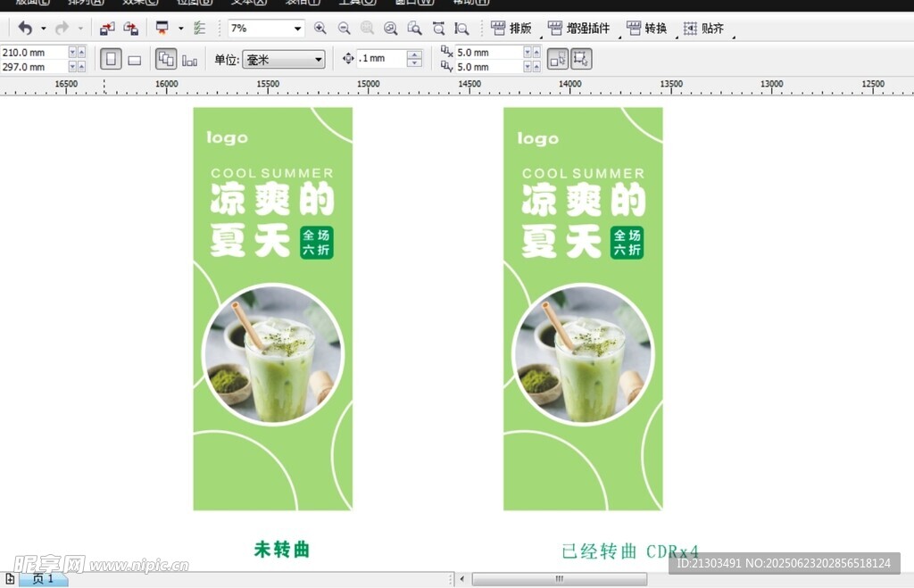Click the matcha drink photo on left poster
Screen dimensions: 914x588
(273, 354)
